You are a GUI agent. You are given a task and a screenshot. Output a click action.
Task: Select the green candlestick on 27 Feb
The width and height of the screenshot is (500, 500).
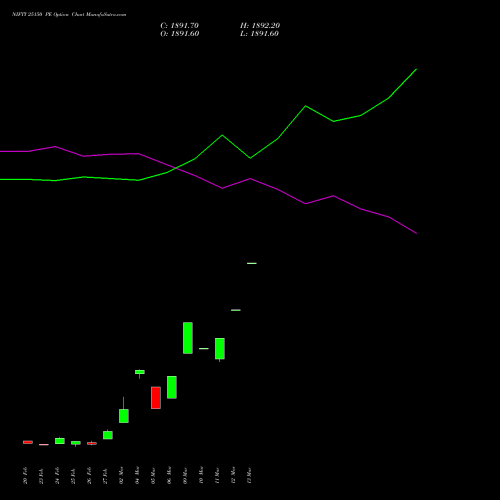click(108, 435)
